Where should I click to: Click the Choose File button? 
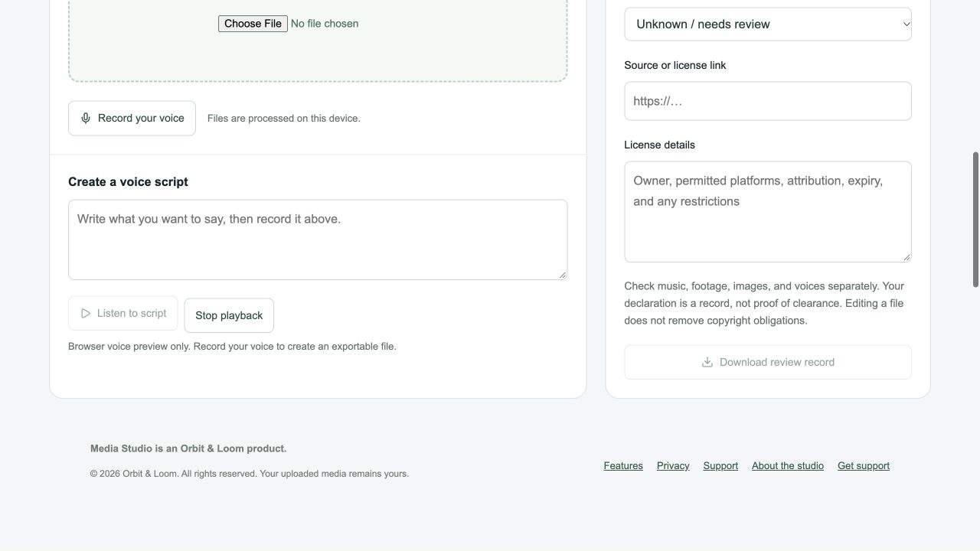tap(253, 24)
